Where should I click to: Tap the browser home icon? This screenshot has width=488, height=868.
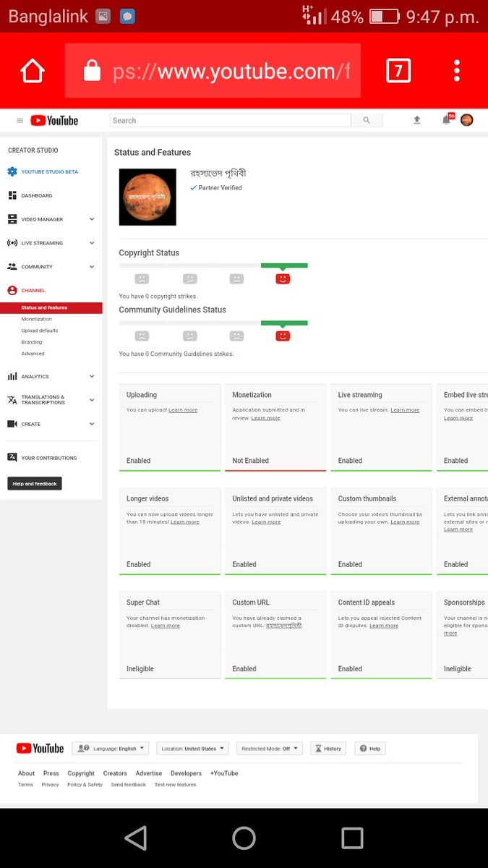pos(33,71)
